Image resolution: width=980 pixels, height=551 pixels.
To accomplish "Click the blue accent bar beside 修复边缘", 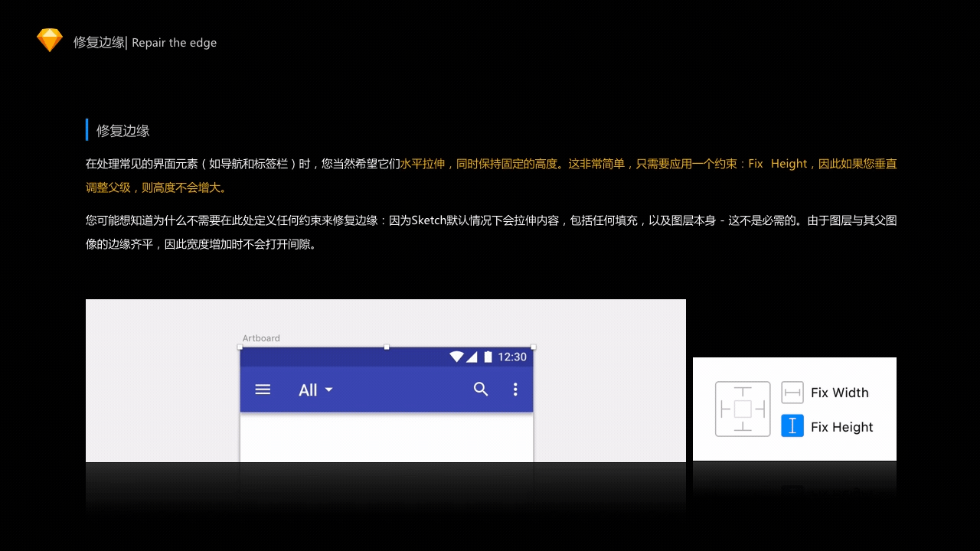I will tap(87, 130).
